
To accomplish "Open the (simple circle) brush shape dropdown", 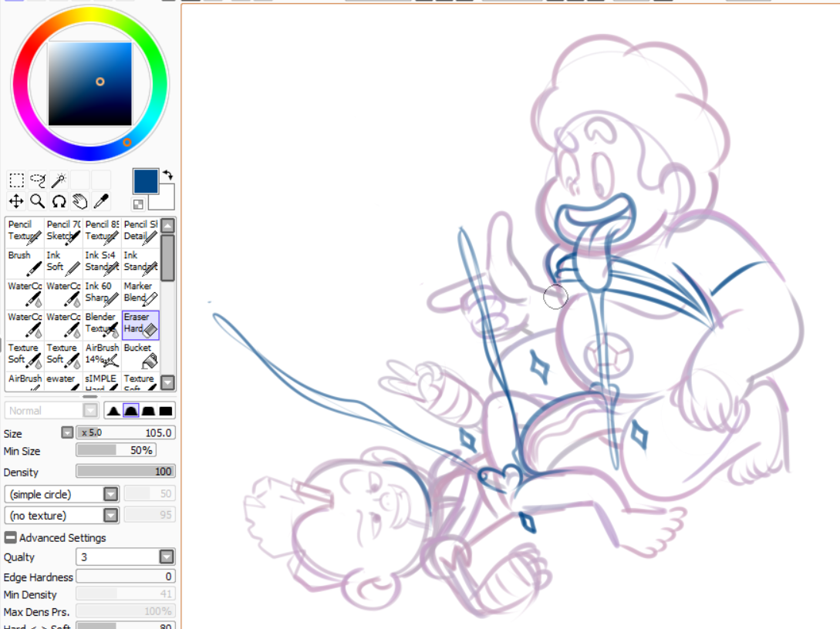I will [110, 494].
